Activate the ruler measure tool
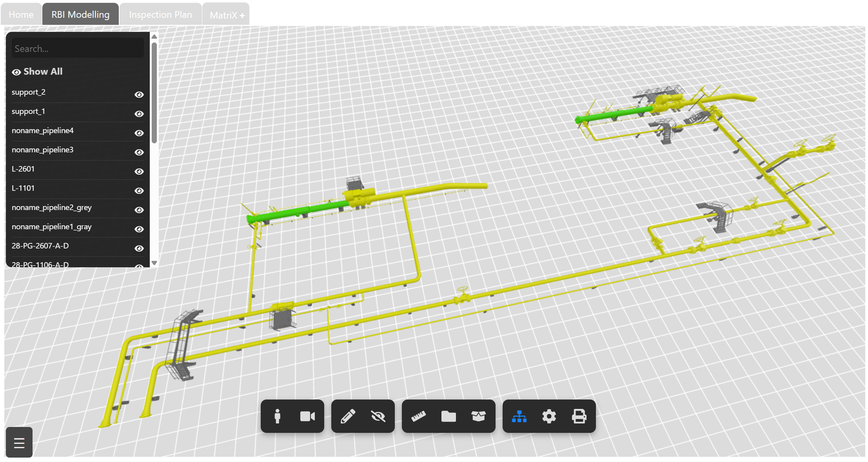 (x=418, y=416)
